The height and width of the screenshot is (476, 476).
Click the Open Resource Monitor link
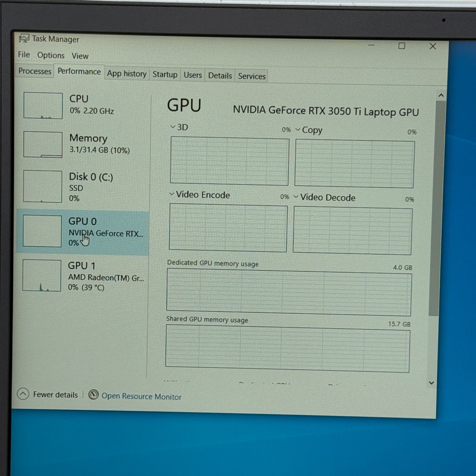coord(141,396)
